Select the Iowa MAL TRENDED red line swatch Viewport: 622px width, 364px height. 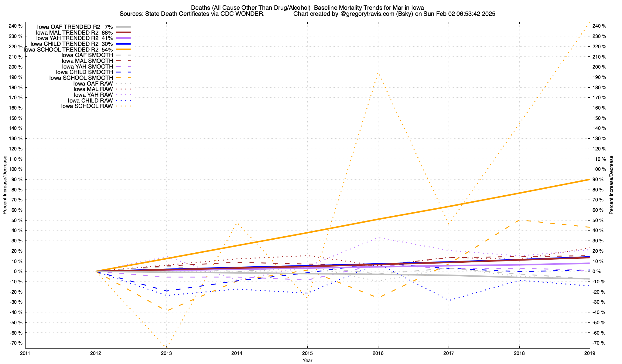click(123, 32)
